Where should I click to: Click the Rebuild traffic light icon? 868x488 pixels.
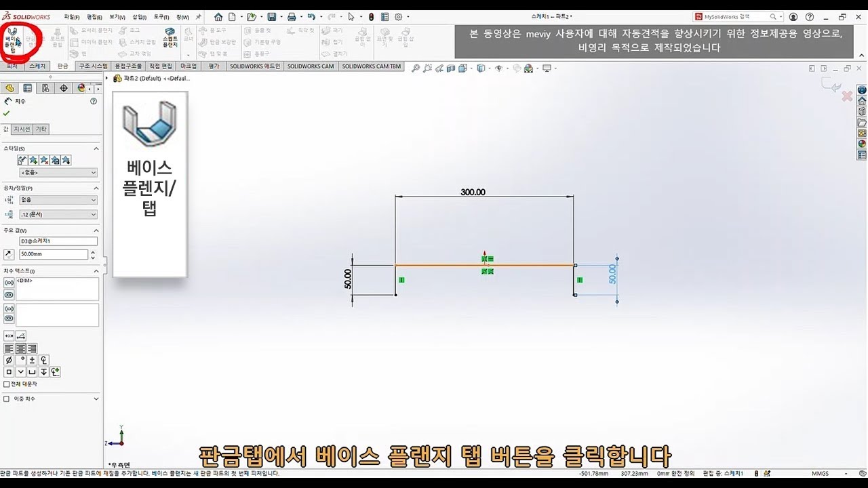pyautogui.click(x=371, y=17)
